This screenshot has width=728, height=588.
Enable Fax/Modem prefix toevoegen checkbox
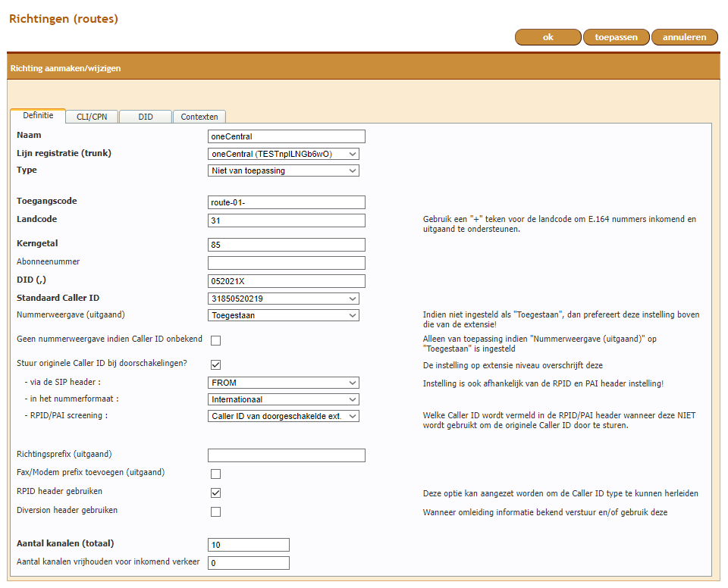point(216,474)
